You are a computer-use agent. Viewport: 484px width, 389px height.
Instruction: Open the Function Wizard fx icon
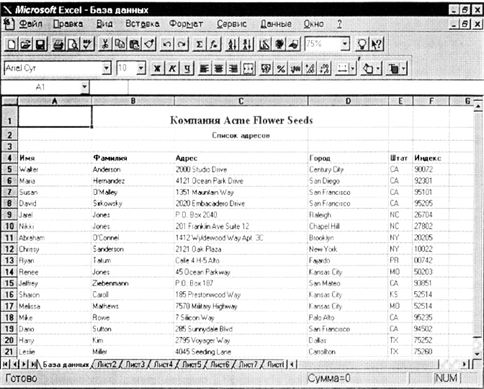[x=214, y=44]
